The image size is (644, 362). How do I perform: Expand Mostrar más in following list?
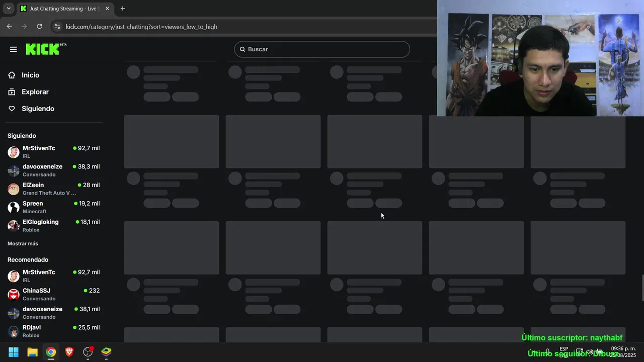(x=23, y=244)
